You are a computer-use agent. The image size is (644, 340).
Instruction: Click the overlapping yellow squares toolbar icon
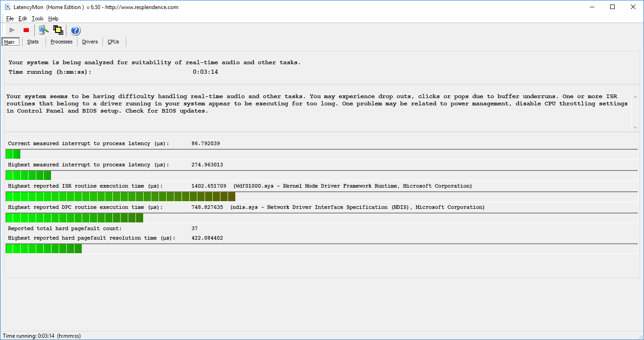58,30
